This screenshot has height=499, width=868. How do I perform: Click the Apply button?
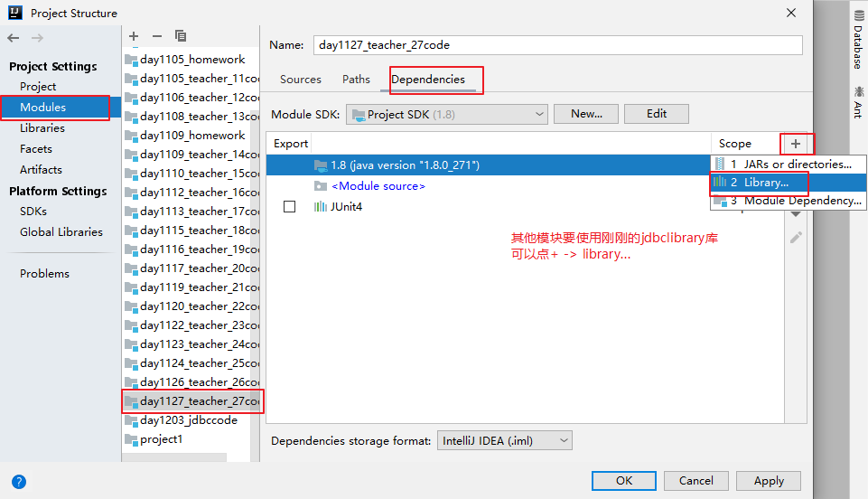coord(769,481)
